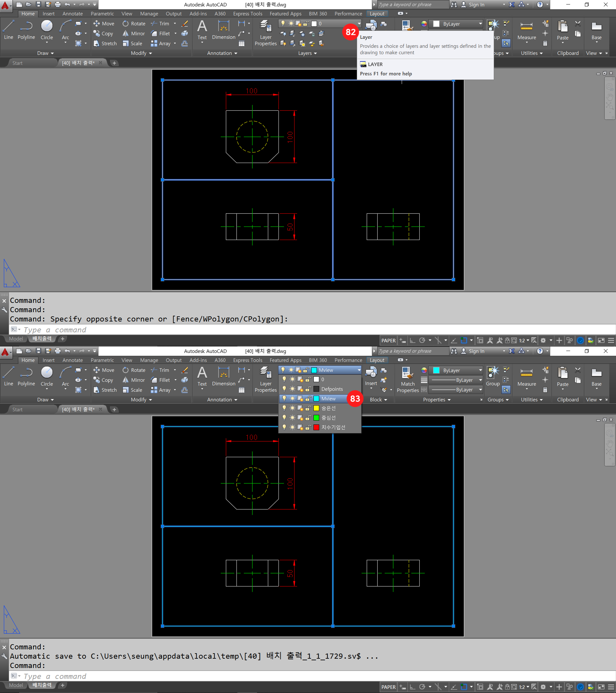Image resolution: width=616 pixels, height=693 pixels.
Task: Pick the Circle tool in upper window
Action: (47, 30)
